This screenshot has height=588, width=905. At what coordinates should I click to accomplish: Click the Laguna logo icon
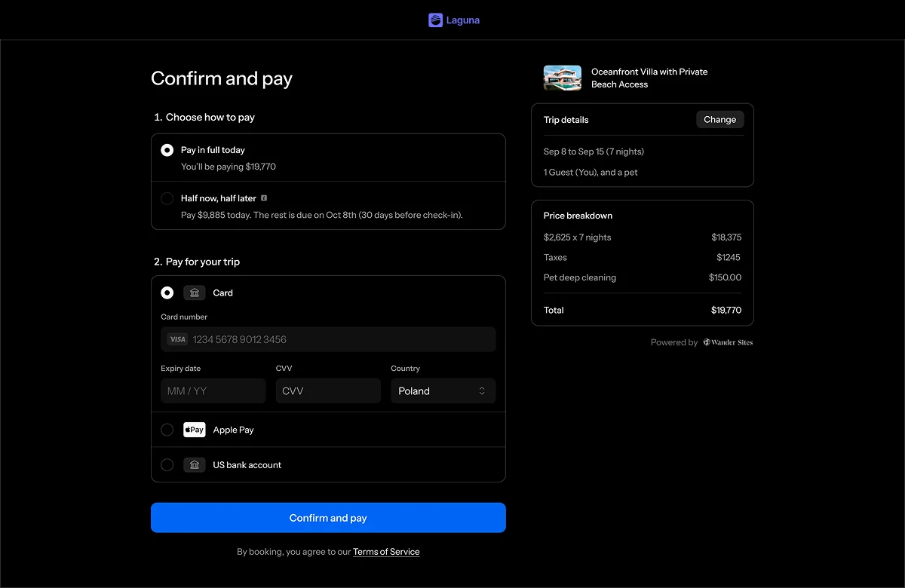click(435, 20)
